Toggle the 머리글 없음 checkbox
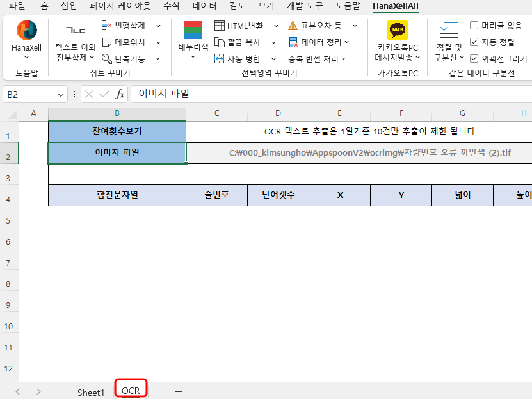532x399 pixels. (x=474, y=26)
